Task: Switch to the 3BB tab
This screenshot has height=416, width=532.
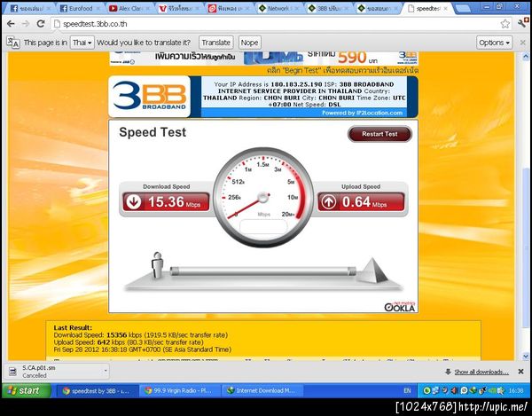Action: pos(328,9)
